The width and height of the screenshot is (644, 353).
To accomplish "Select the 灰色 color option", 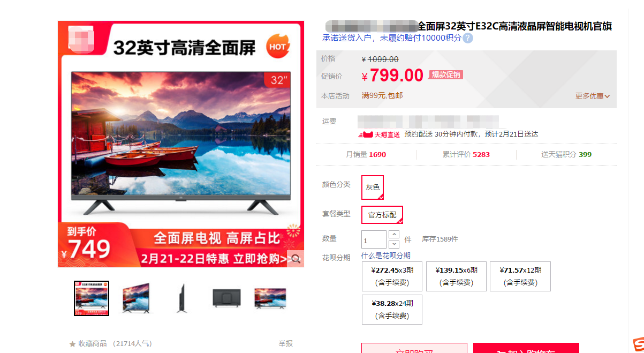I will (373, 187).
